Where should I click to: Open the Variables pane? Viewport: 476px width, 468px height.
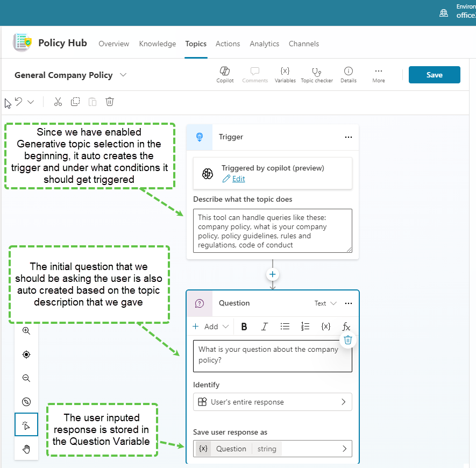tap(285, 74)
